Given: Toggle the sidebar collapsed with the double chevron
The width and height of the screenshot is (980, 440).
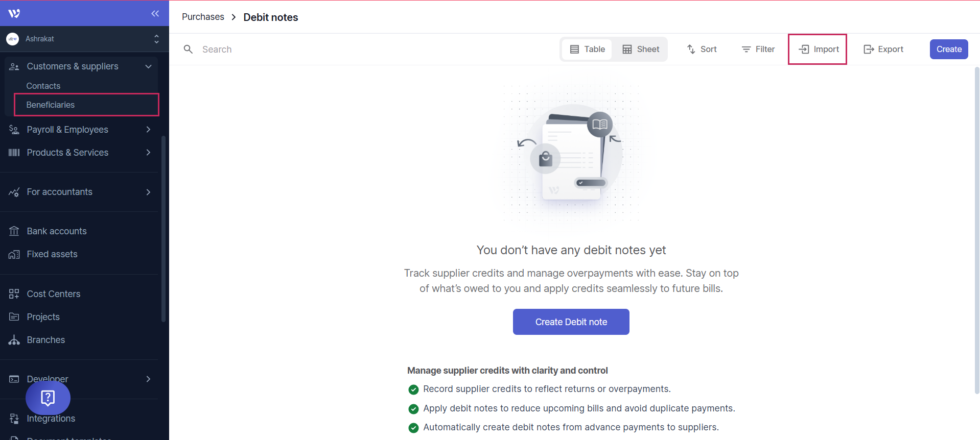Looking at the screenshot, I should [155, 14].
